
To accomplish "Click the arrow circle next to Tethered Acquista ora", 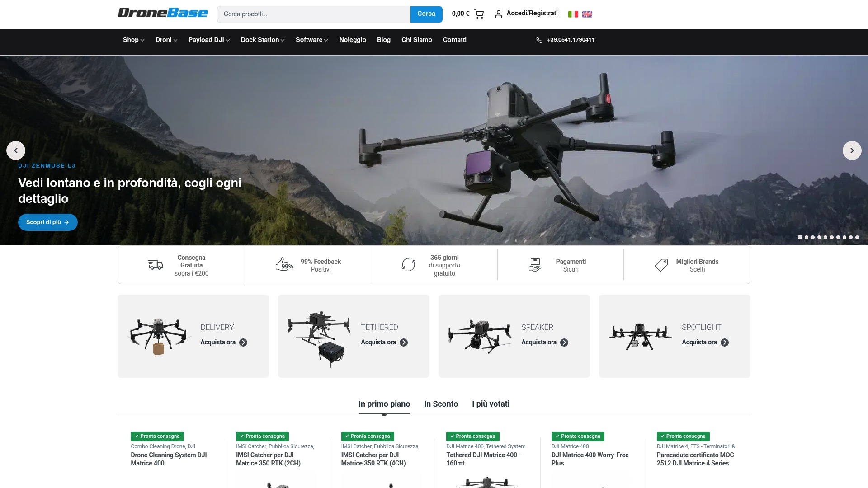I will click(404, 343).
